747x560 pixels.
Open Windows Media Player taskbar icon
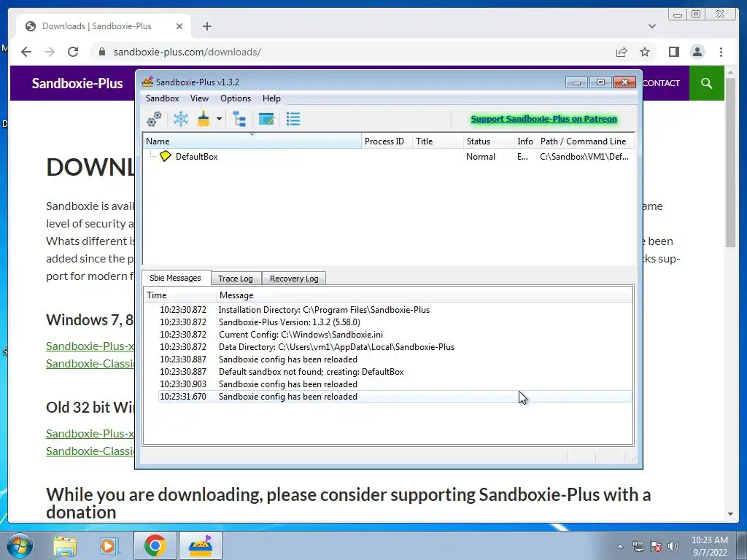(x=108, y=546)
